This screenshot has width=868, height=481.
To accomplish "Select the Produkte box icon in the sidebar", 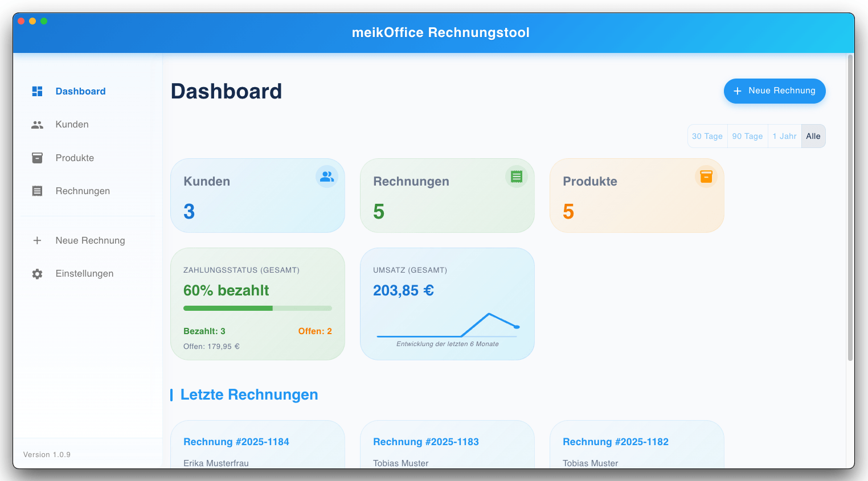I will point(37,158).
